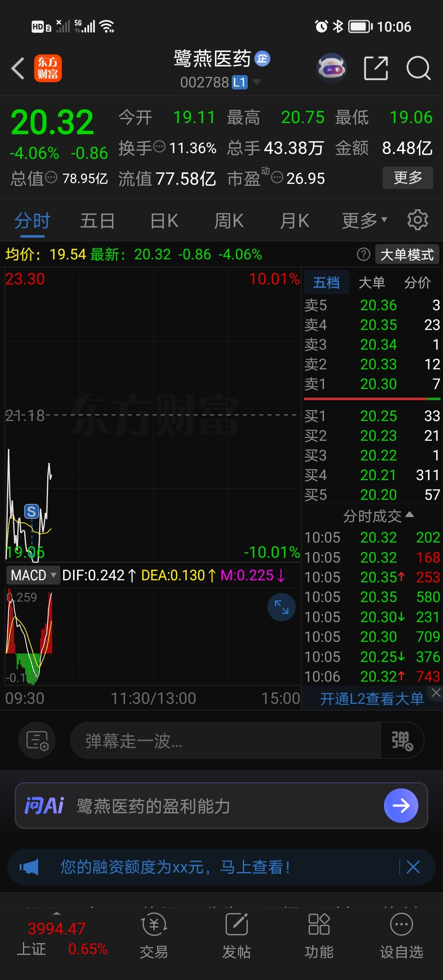Tap the 卖5 20.36 order row
443x980 pixels.
tap(372, 305)
